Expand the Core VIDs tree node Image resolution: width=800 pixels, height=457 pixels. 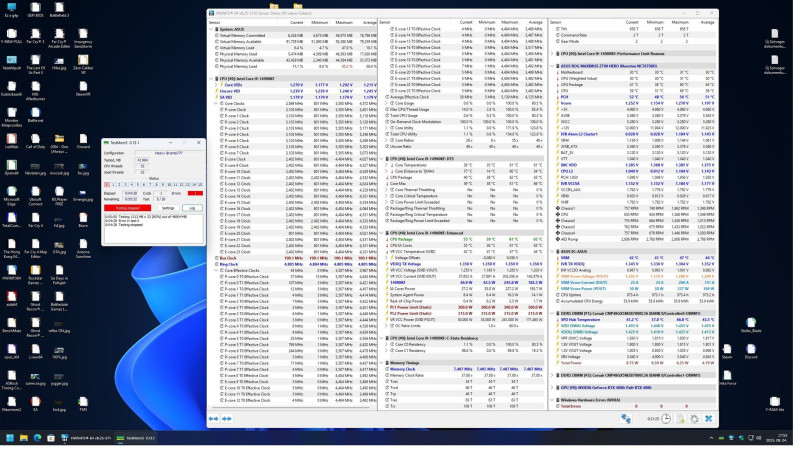216,85
